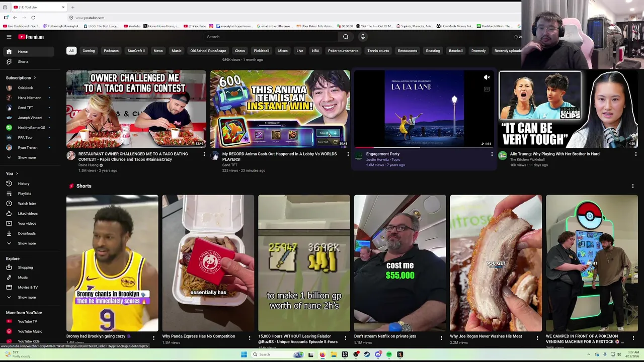Screen dimensions: 644x362
Task: Open a new browser tab
Action: tap(72, 7)
